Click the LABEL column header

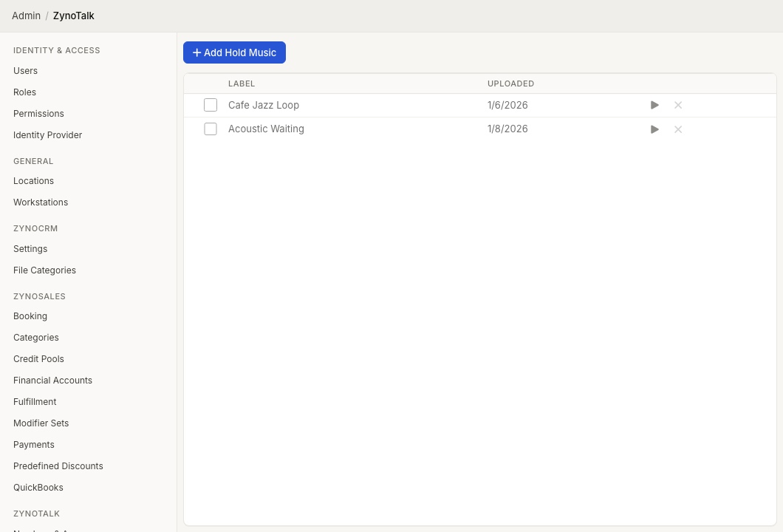point(242,84)
